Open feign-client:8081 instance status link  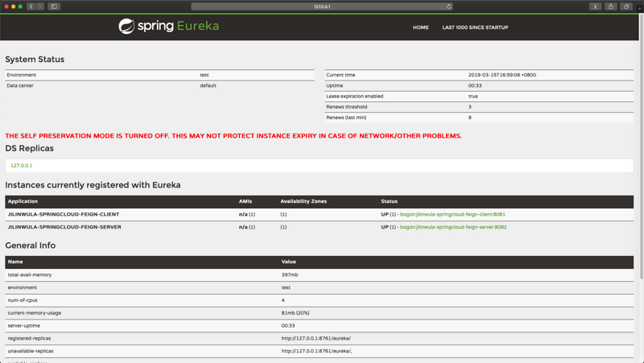452,214
